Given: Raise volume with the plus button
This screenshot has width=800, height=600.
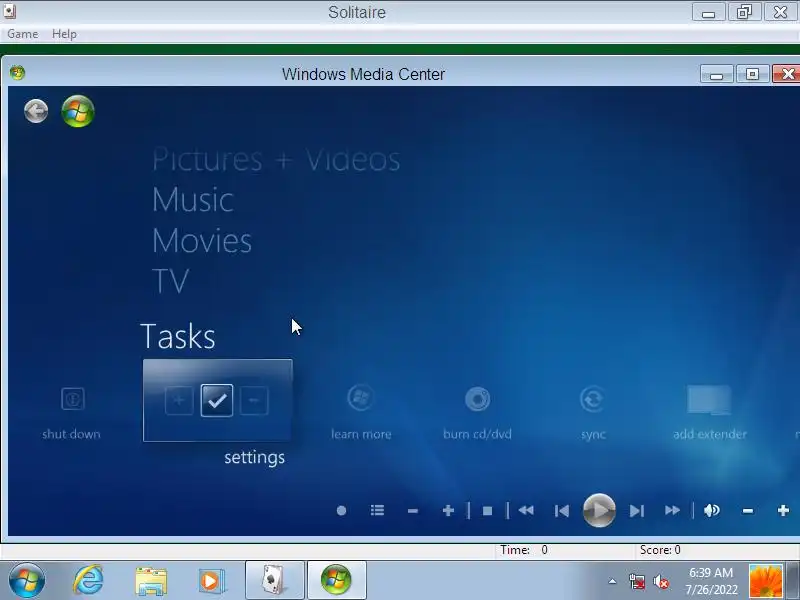Looking at the screenshot, I should [783, 510].
